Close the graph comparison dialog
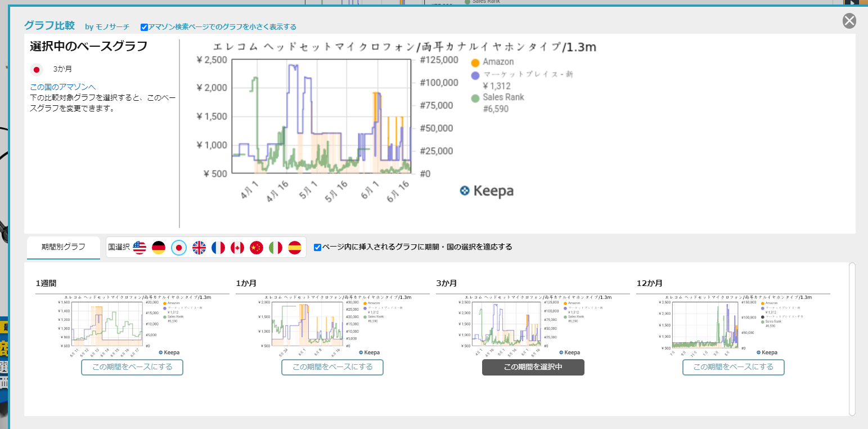 click(x=849, y=21)
